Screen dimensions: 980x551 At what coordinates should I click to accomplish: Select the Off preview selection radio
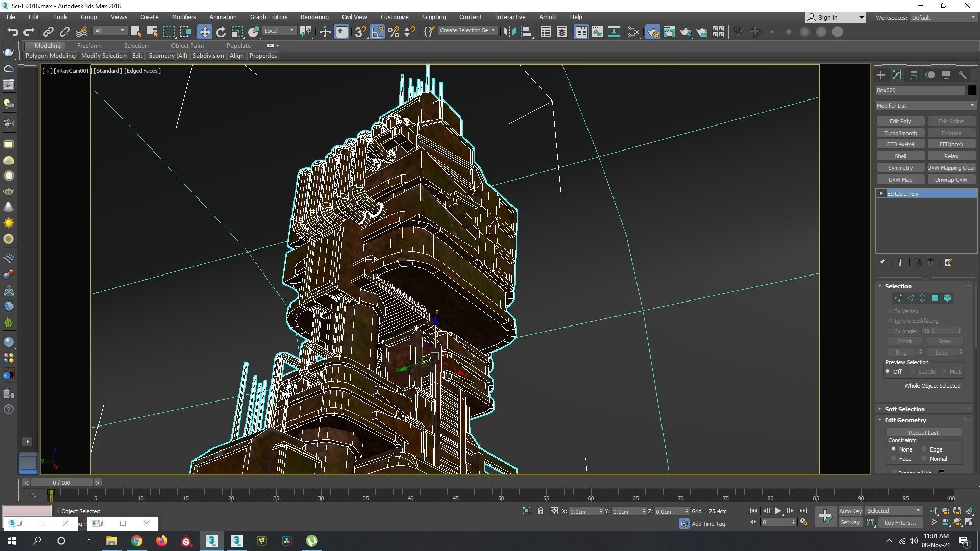click(888, 372)
